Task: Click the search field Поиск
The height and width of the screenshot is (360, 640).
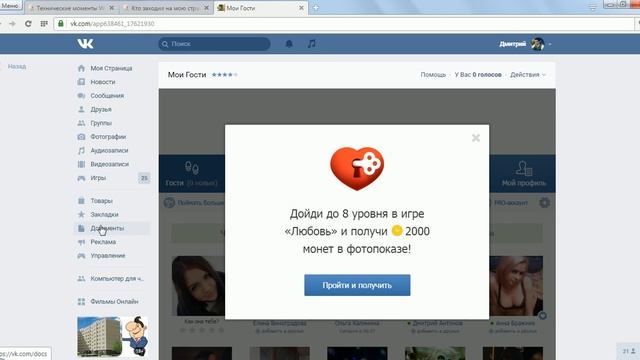Action: pyautogui.click(x=214, y=44)
